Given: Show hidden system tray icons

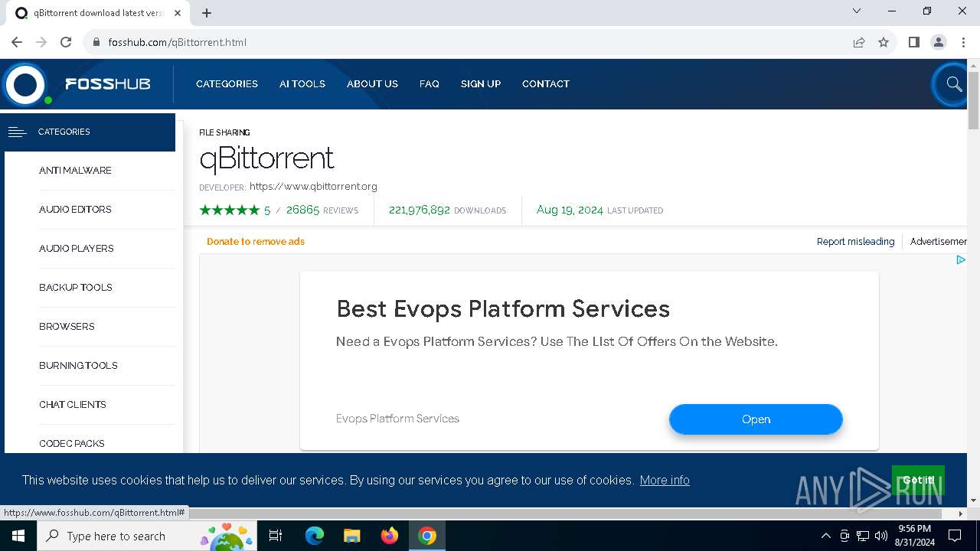Looking at the screenshot, I should coord(825,536).
